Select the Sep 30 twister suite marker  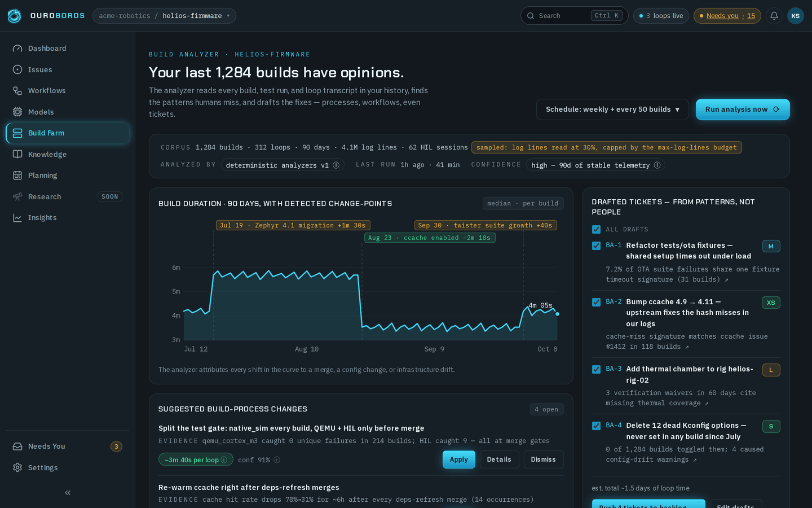coord(486,225)
